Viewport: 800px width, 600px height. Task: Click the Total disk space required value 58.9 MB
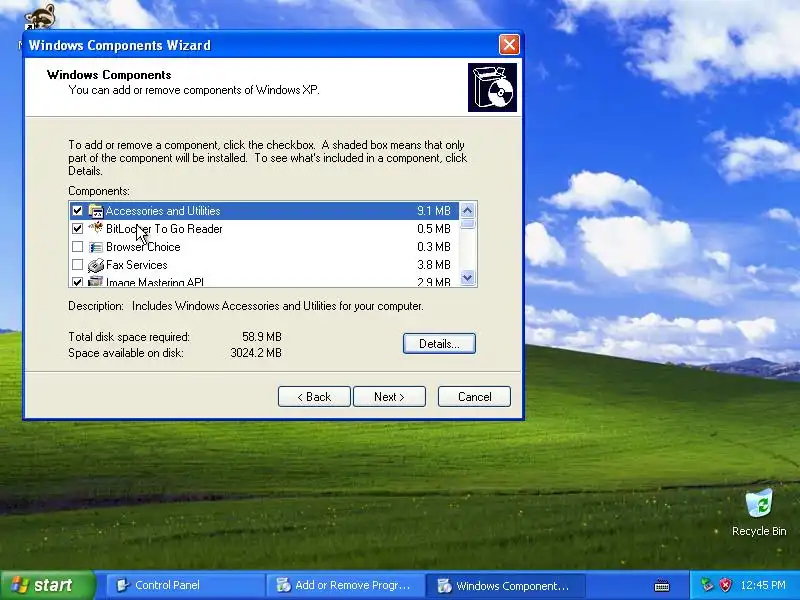click(262, 337)
